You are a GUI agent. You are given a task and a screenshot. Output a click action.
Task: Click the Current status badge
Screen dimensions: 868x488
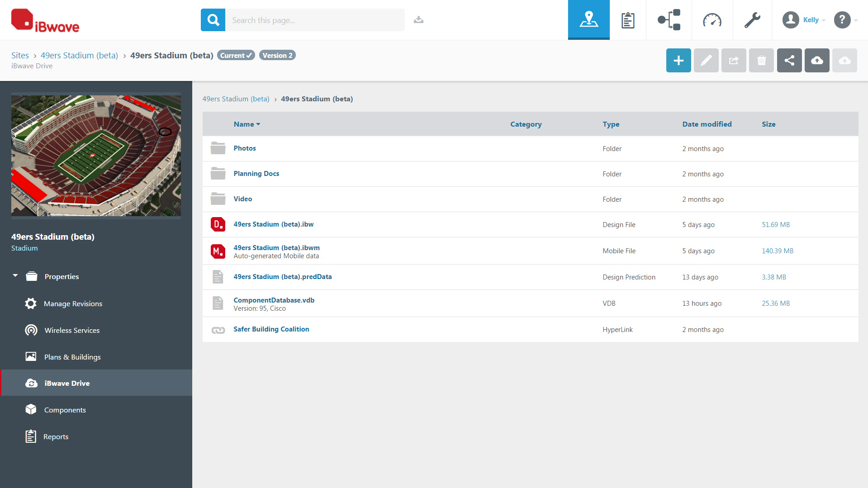236,55
